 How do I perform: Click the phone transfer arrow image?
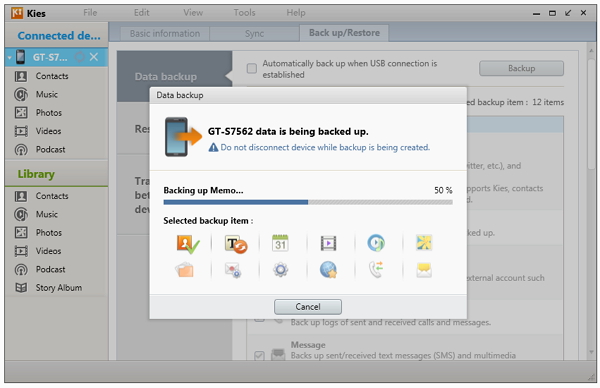click(x=183, y=137)
